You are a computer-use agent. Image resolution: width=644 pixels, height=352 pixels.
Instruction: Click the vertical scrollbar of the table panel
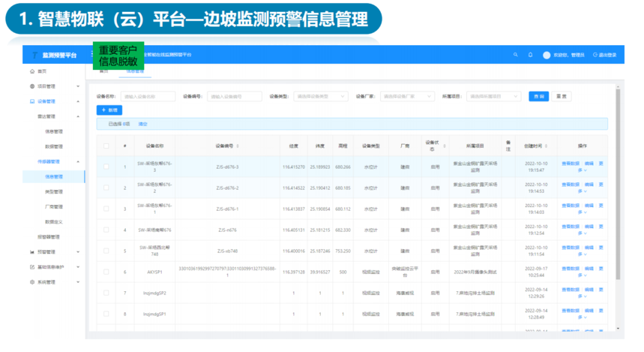pyautogui.click(x=618, y=184)
